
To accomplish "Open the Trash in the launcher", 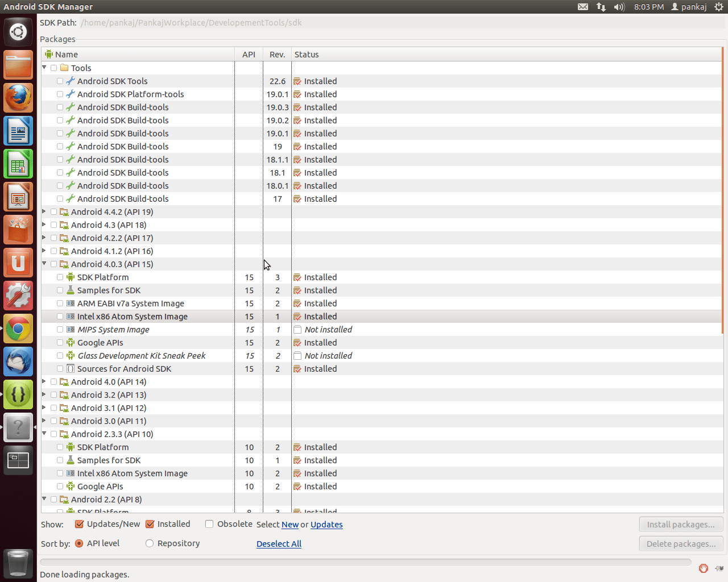I will 18,563.
